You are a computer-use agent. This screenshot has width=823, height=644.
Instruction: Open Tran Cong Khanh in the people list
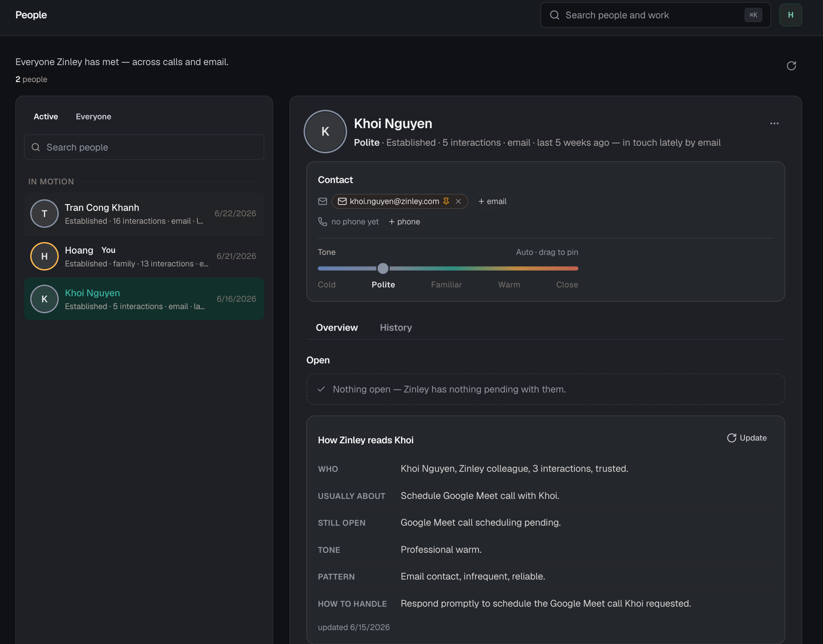click(144, 214)
